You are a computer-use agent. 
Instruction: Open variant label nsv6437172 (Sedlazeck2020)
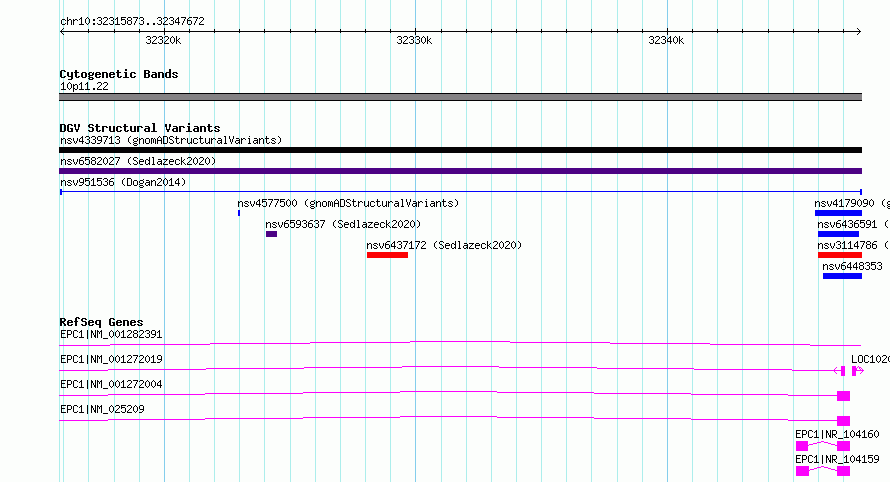coord(444,245)
